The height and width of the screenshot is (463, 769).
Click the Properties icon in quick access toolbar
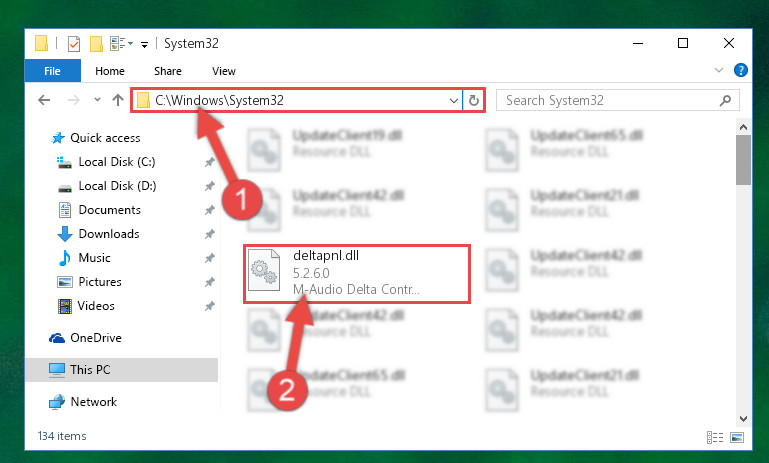(x=74, y=44)
